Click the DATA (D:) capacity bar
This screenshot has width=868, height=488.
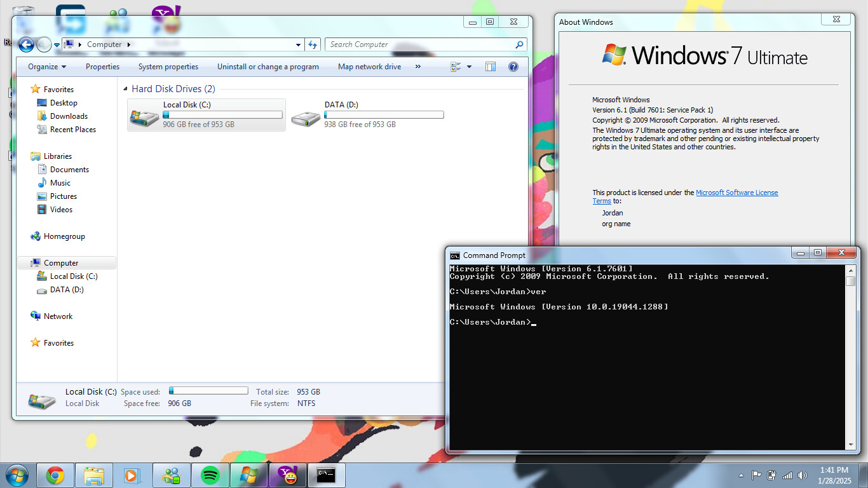[x=384, y=115]
